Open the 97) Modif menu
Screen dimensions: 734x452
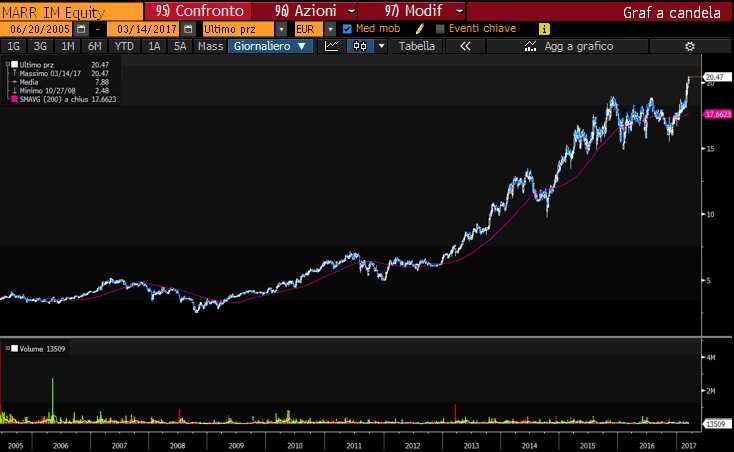click(413, 11)
